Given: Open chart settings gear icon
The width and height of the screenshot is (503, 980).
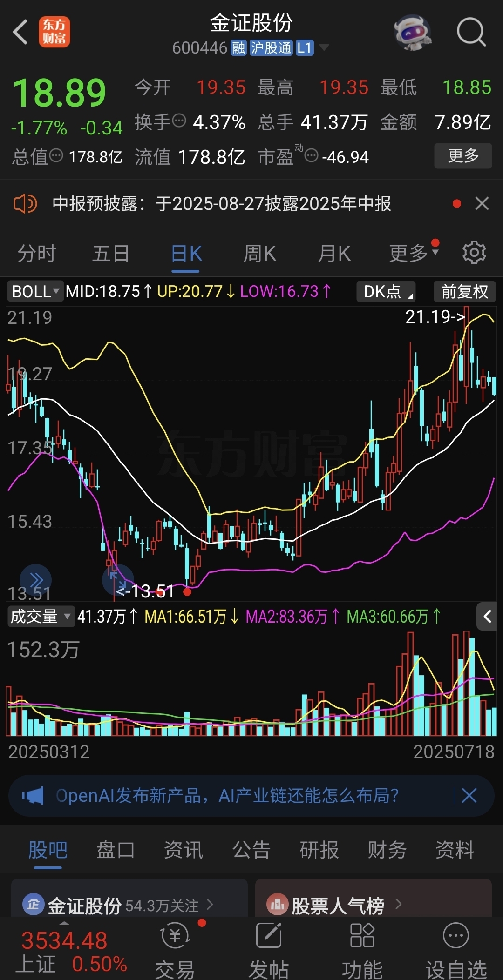Looking at the screenshot, I should [x=474, y=253].
